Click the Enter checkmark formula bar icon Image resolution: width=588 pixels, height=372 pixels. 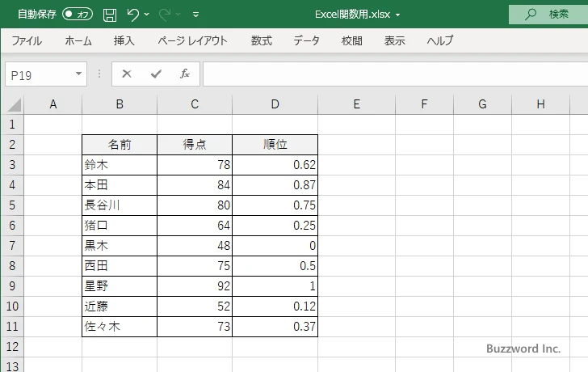point(156,74)
